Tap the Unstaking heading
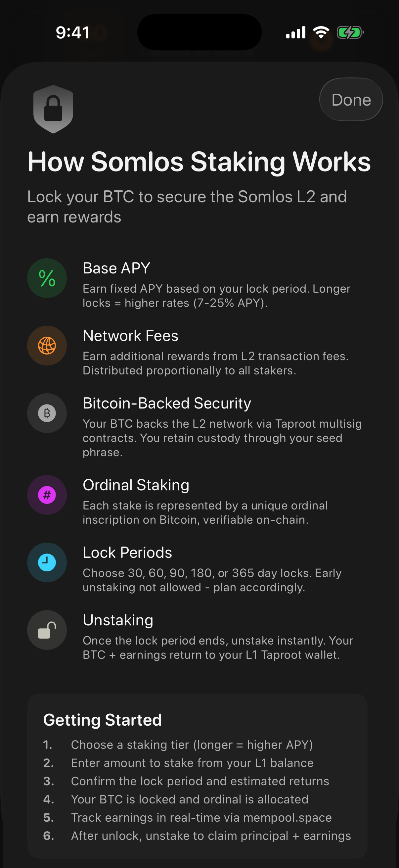 pos(118,620)
